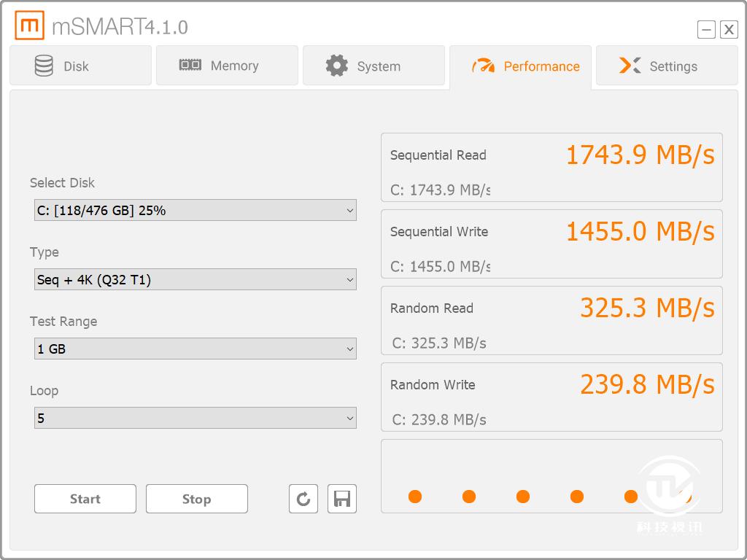Click the Performance speedometer icon
Image resolution: width=747 pixels, height=560 pixels.
[x=483, y=66]
